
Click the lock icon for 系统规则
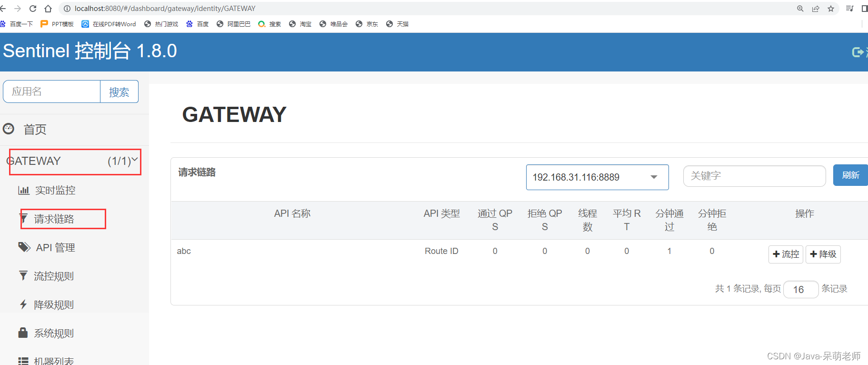[23, 332]
